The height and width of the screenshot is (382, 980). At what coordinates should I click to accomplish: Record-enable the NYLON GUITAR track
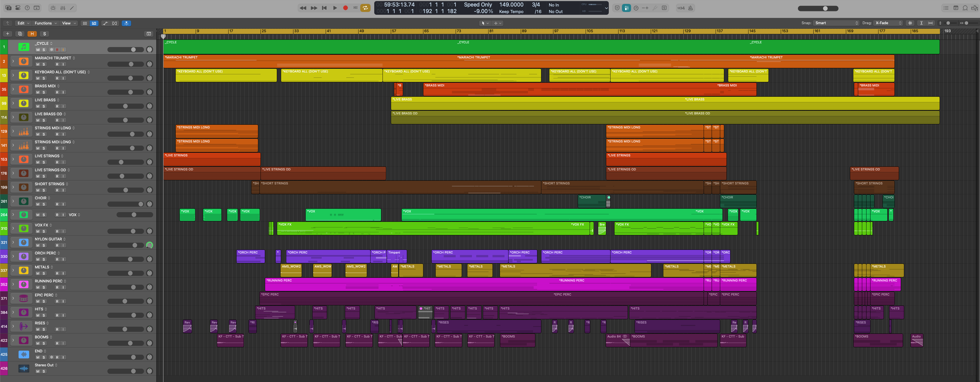pos(57,246)
